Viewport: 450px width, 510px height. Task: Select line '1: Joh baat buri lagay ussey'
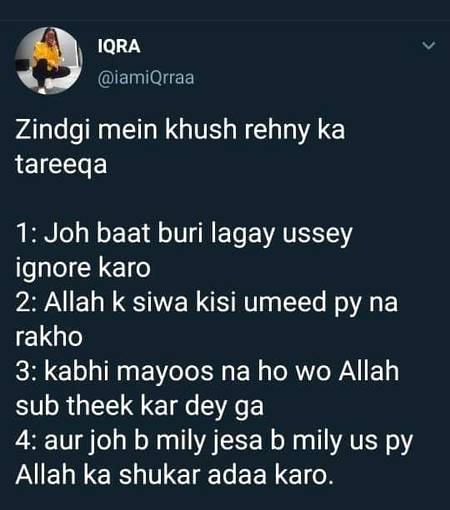coord(184,234)
